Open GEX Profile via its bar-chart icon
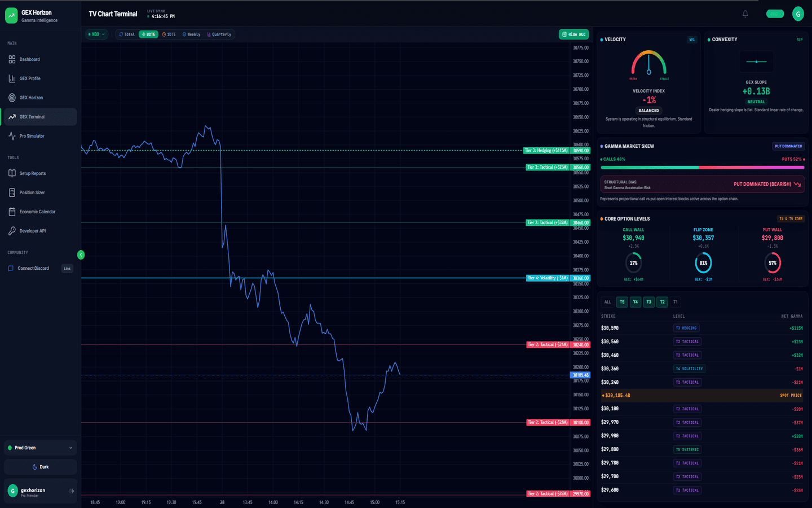The width and height of the screenshot is (812, 508). 12,78
